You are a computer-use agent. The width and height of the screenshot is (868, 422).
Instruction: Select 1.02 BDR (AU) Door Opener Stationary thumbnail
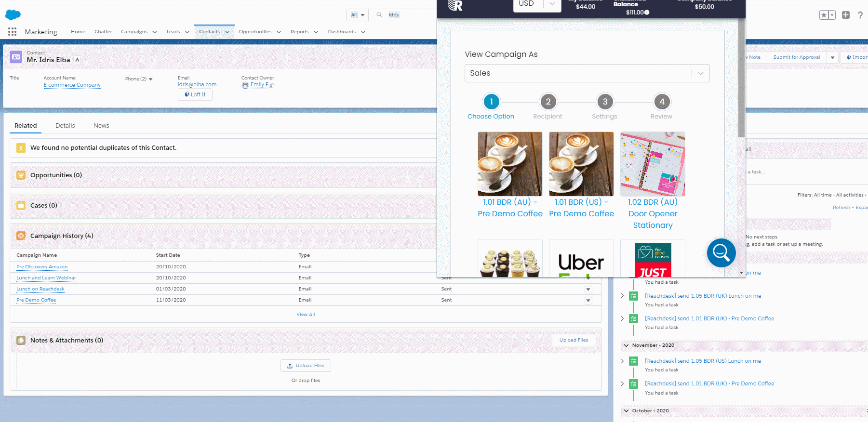653,164
